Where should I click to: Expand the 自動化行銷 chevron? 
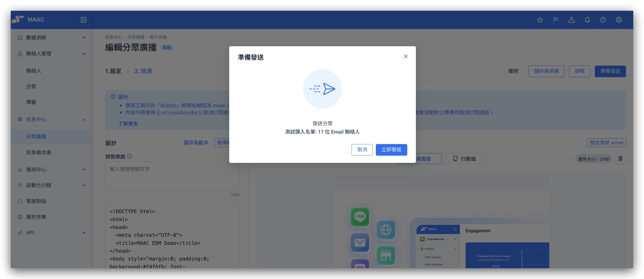[x=84, y=185]
